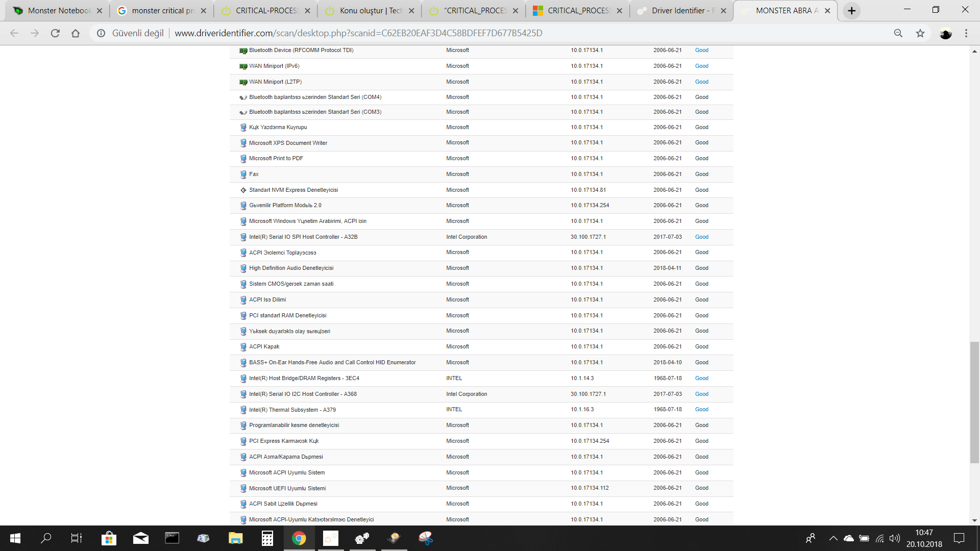Click scrollbar down arrow
Image resolution: width=980 pixels, height=551 pixels.
(974, 520)
